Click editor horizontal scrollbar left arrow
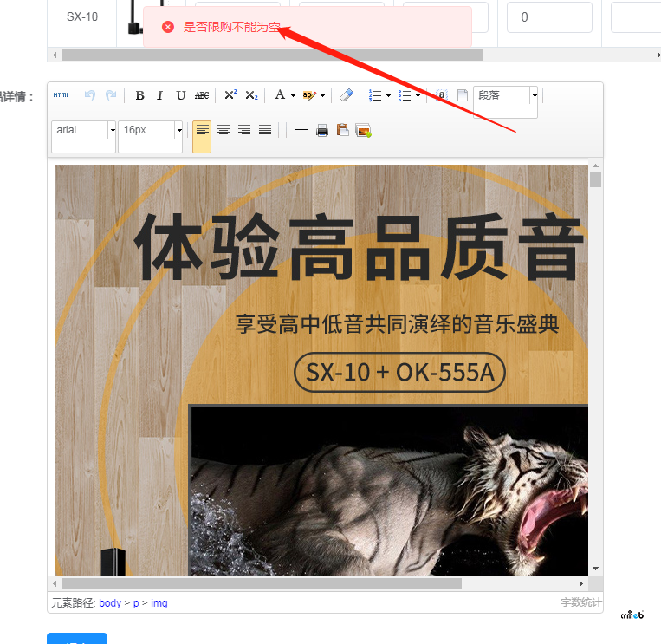Image resolution: width=661 pixels, height=644 pixels. click(55, 583)
